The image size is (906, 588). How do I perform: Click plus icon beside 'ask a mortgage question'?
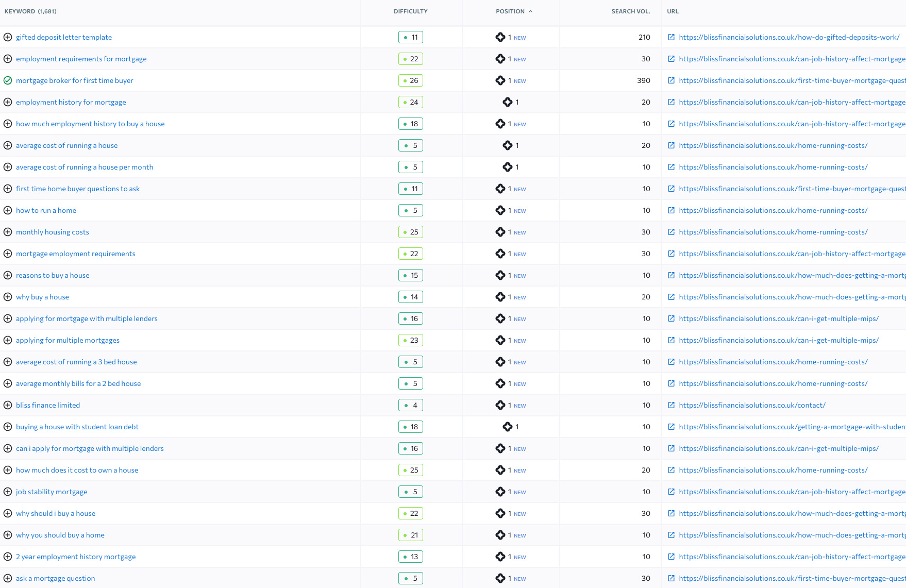(x=8, y=578)
